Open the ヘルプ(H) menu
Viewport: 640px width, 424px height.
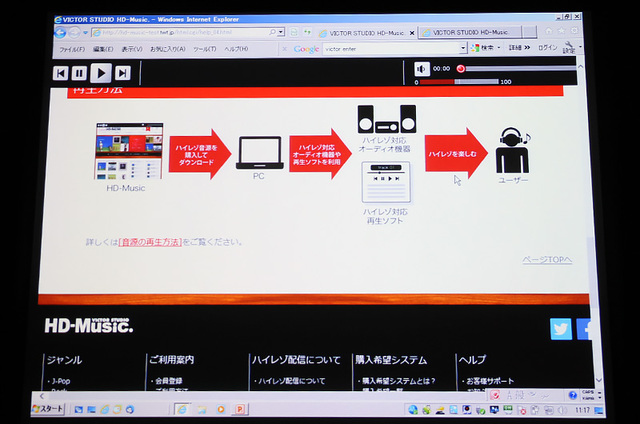point(236,49)
